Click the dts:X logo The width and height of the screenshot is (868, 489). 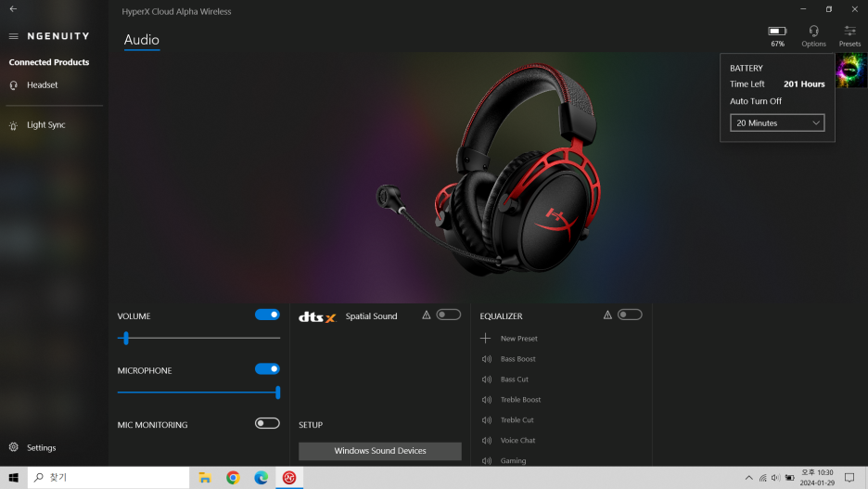(317, 316)
